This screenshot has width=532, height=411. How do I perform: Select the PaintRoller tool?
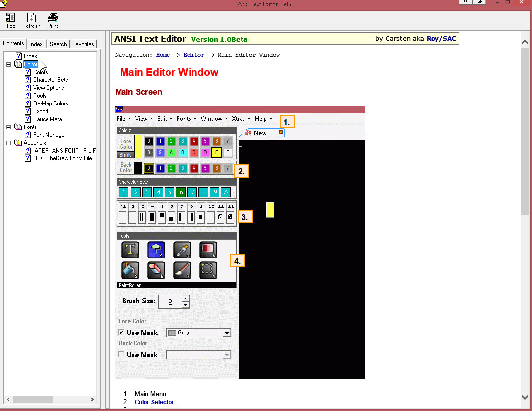click(156, 250)
